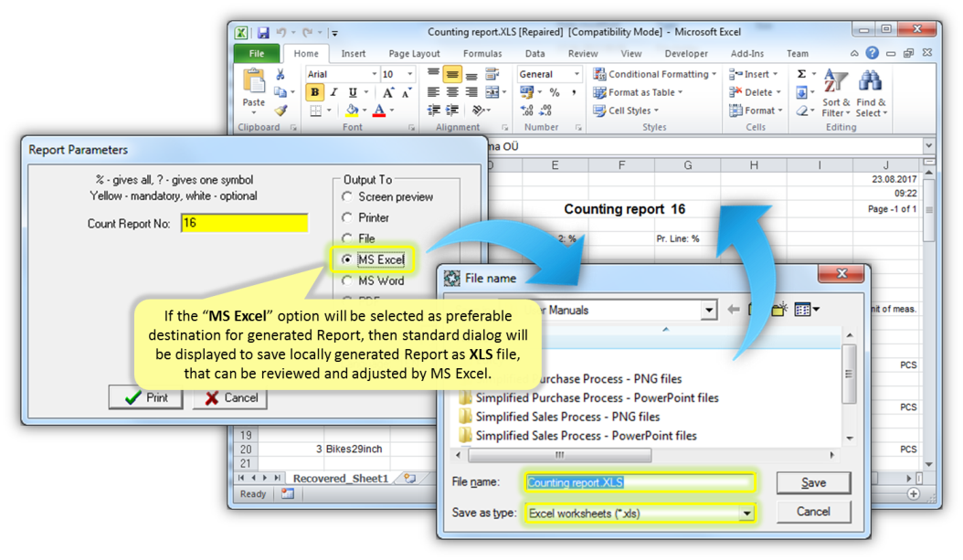
Task: Open the Arial font name dropdown
Action: [374, 74]
